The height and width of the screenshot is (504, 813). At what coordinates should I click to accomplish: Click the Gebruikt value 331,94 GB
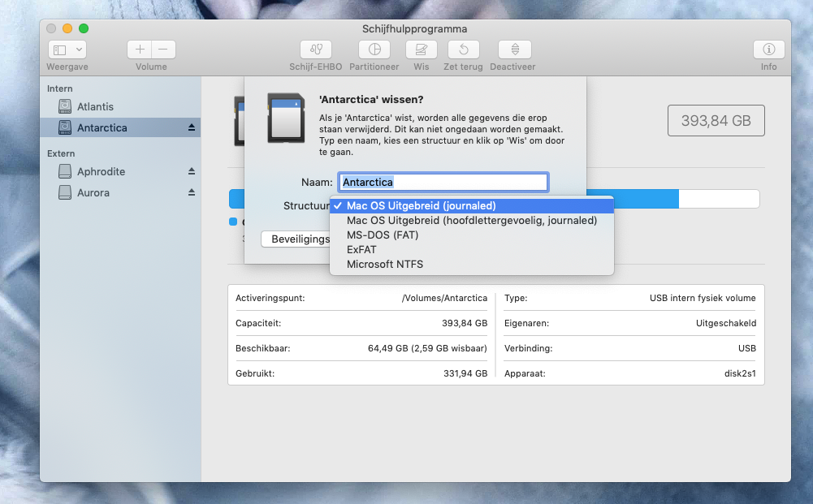tap(465, 373)
